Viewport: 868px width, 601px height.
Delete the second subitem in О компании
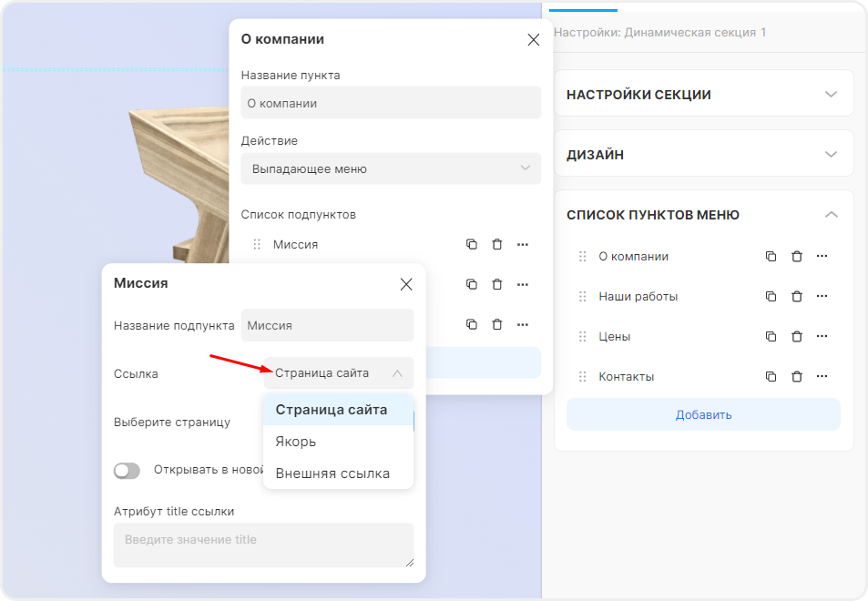[497, 284]
